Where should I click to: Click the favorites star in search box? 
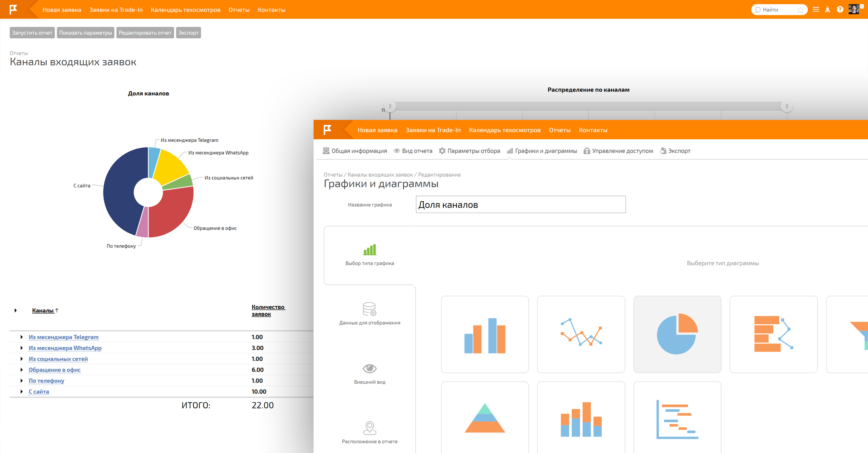click(x=800, y=10)
